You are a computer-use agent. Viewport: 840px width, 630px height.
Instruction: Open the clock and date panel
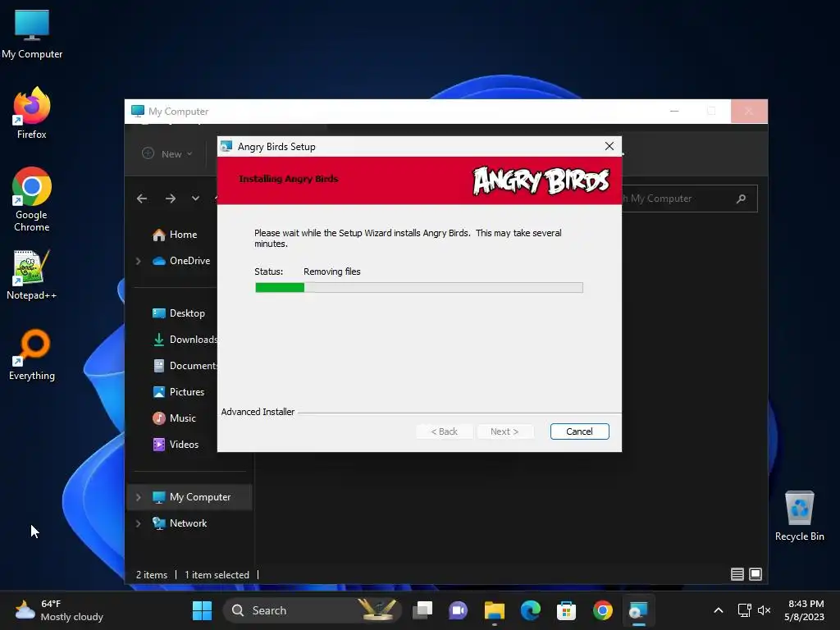tap(804, 610)
